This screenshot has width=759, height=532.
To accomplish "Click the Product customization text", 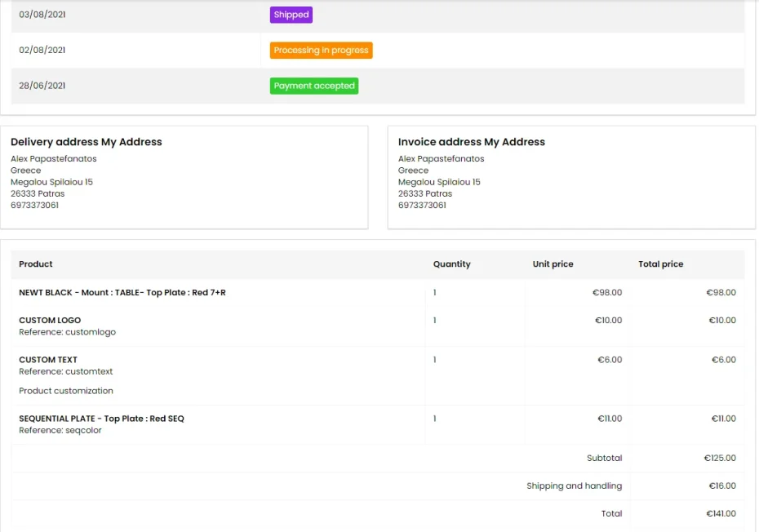I will tap(66, 391).
